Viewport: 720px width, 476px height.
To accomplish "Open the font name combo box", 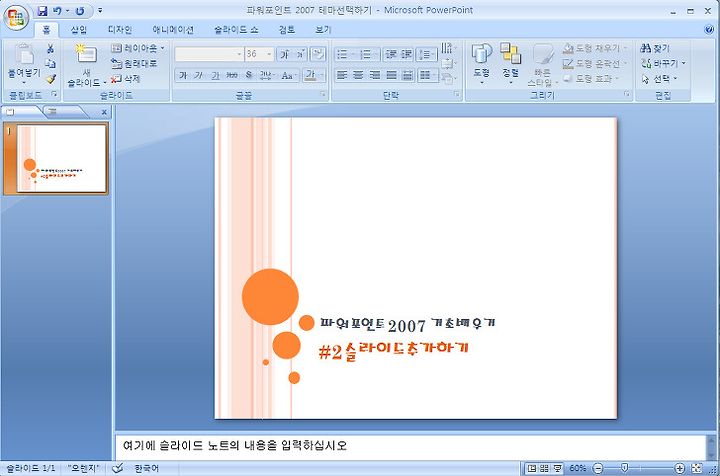I will point(209,54).
